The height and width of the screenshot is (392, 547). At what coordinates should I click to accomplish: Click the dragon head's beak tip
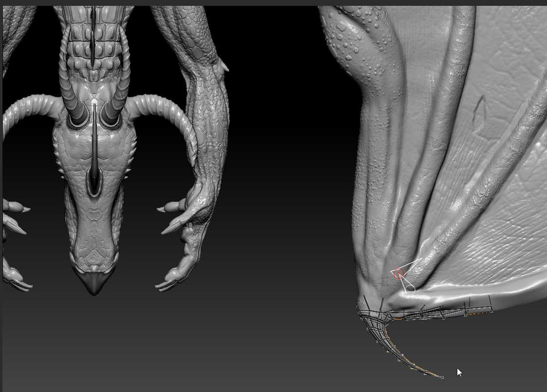click(x=94, y=284)
